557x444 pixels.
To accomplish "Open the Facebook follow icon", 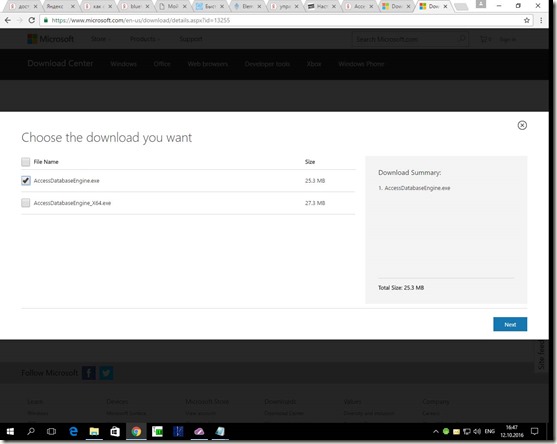I will point(89,373).
